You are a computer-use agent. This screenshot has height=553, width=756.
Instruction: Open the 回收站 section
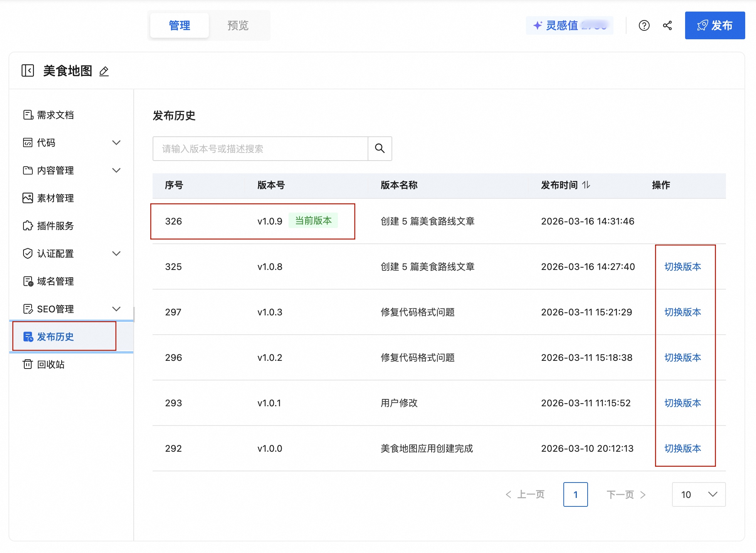[x=51, y=364]
